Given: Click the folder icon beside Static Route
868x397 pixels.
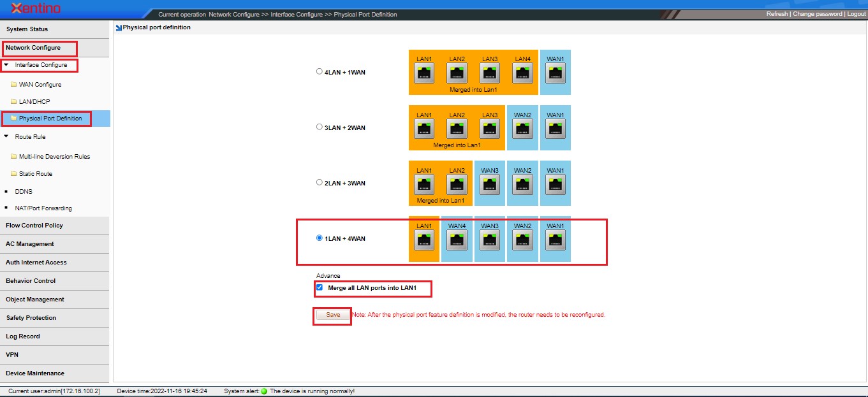Looking at the screenshot, I should coord(13,174).
